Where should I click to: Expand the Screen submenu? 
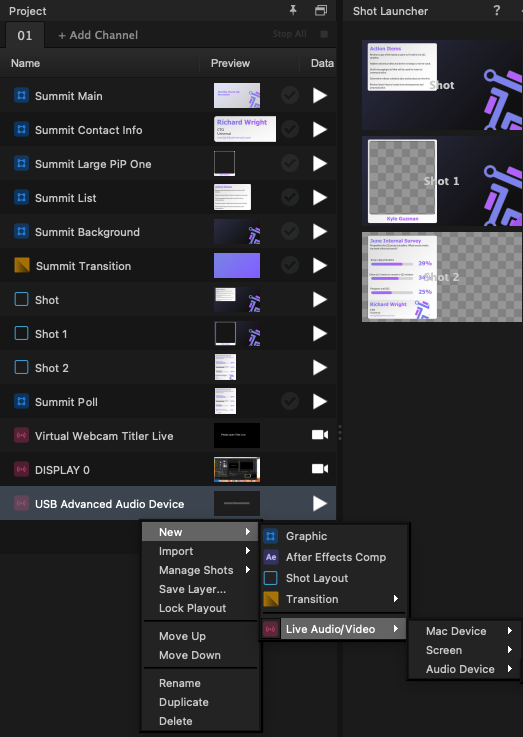click(464, 650)
